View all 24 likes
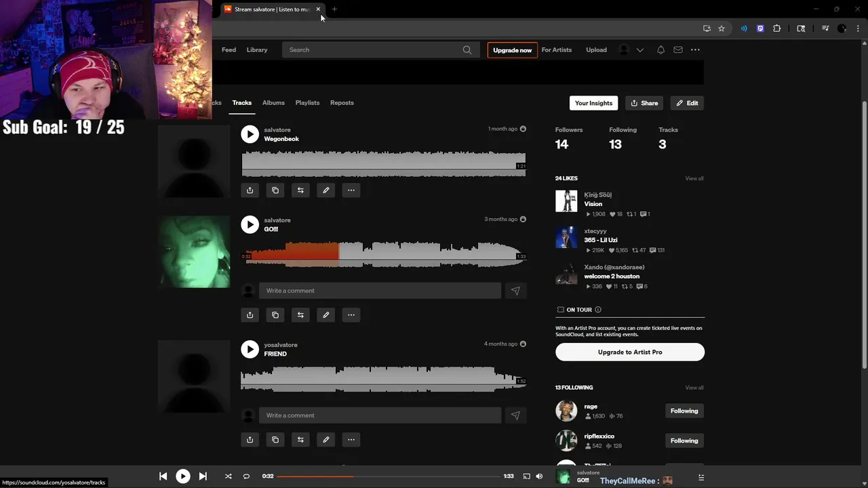The height and width of the screenshot is (488, 868). (694, 179)
